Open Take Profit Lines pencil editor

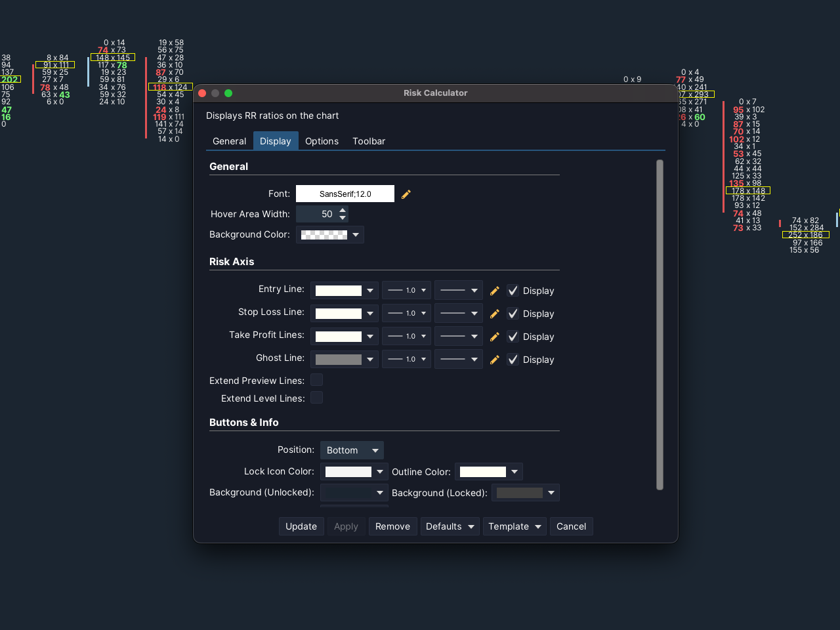495,337
